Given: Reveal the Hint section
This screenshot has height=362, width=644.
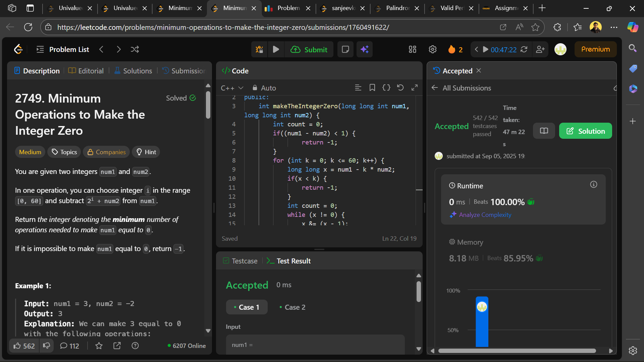Looking at the screenshot, I should (x=146, y=152).
